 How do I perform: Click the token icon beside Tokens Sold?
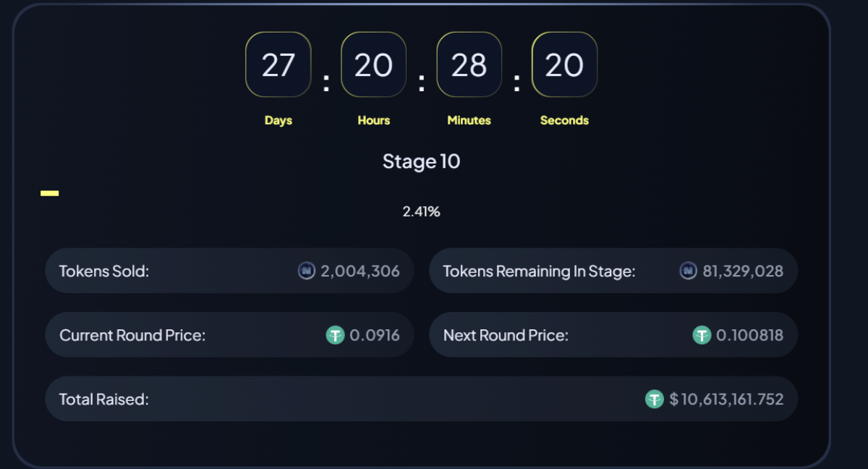(307, 271)
